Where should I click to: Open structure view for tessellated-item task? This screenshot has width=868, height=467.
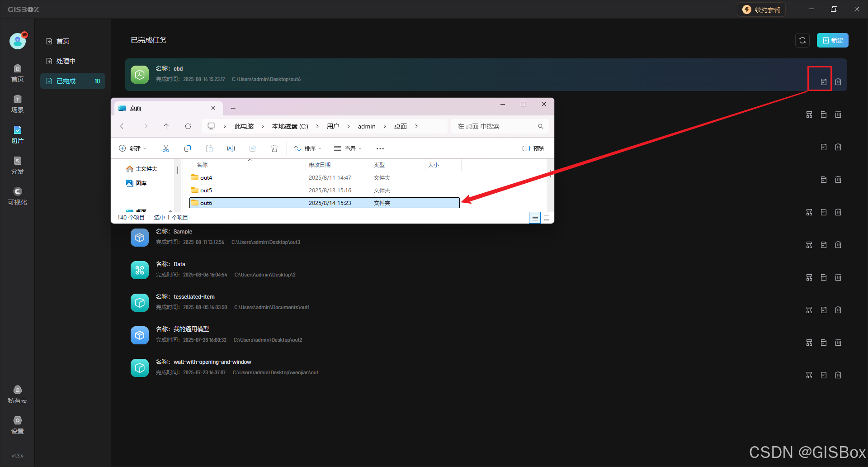tap(809, 310)
